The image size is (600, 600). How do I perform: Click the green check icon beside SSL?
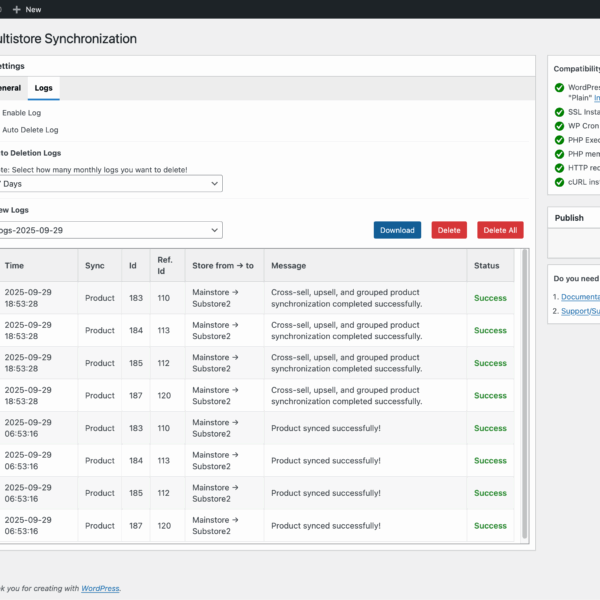click(x=559, y=112)
